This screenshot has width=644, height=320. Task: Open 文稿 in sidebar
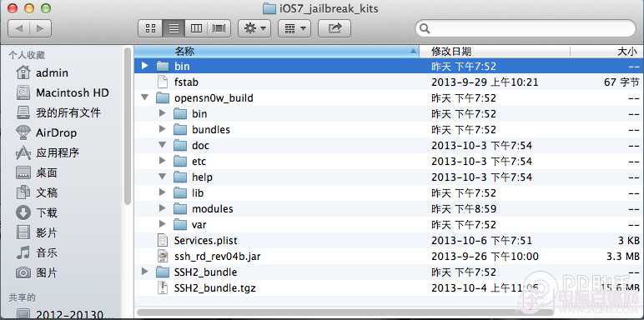pos(36,192)
